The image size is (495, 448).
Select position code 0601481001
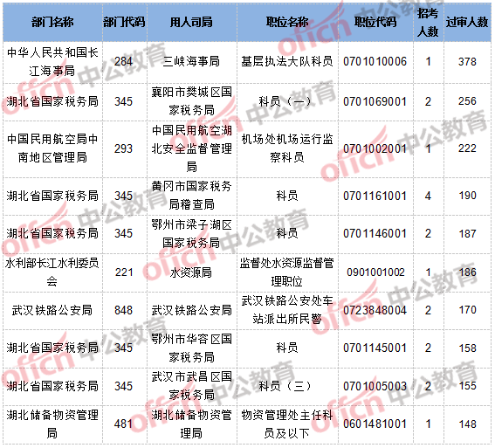pyautogui.click(x=375, y=424)
